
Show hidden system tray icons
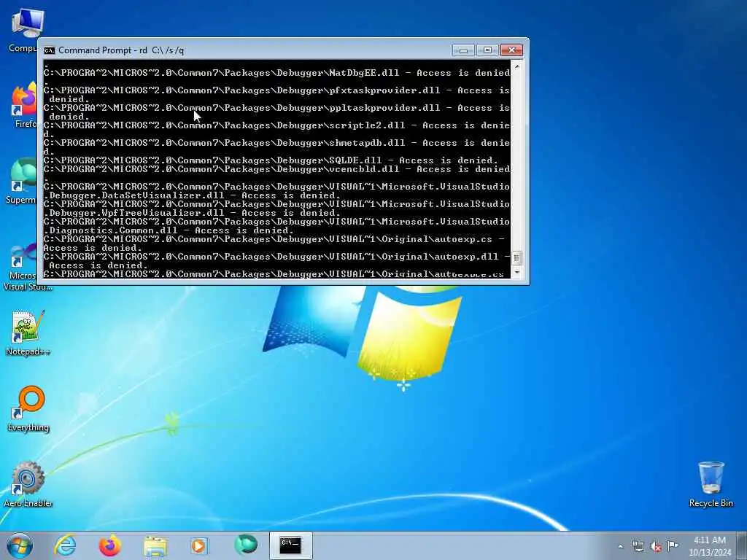tap(620, 546)
